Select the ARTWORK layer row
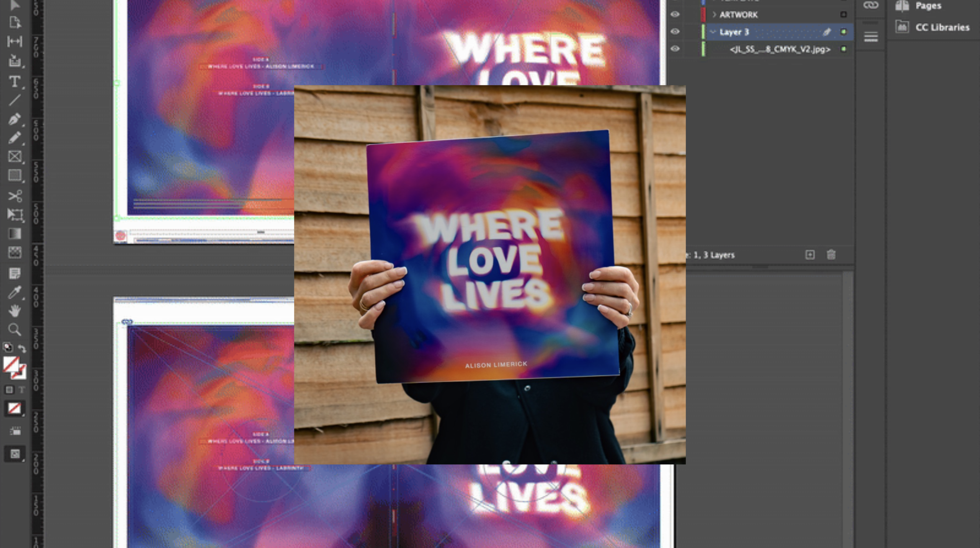This screenshot has height=548, width=980. click(760, 14)
